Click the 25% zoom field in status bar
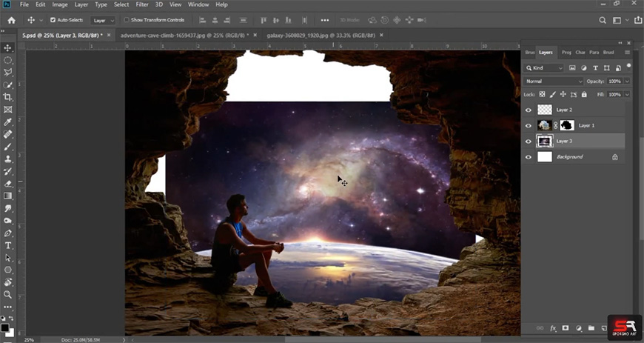The width and height of the screenshot is (644, 343). [29, 340]
